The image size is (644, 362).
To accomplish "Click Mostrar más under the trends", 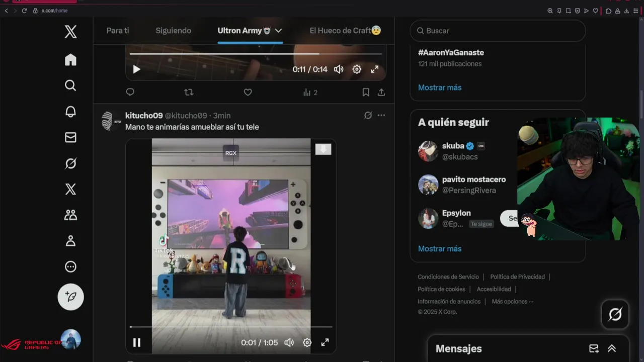I will point(440,87).
